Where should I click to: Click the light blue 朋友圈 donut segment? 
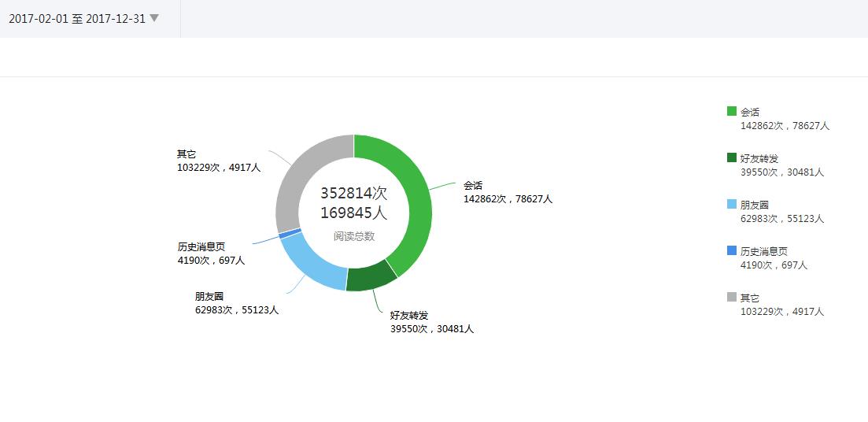click(x=312, y=265)
